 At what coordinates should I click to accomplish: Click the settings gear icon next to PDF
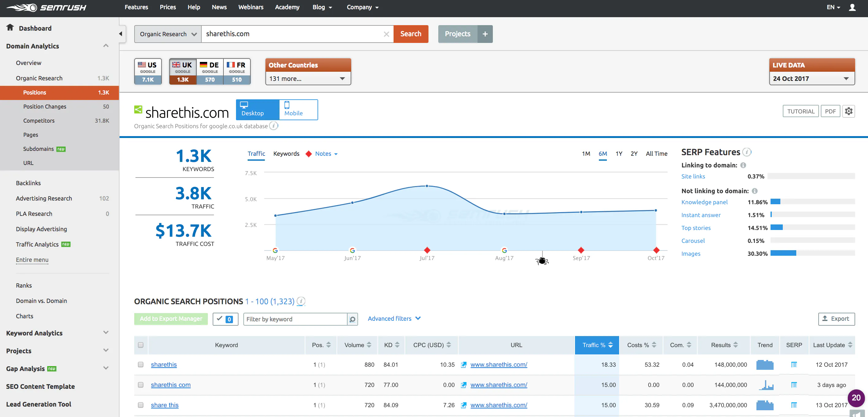(848, 111)
